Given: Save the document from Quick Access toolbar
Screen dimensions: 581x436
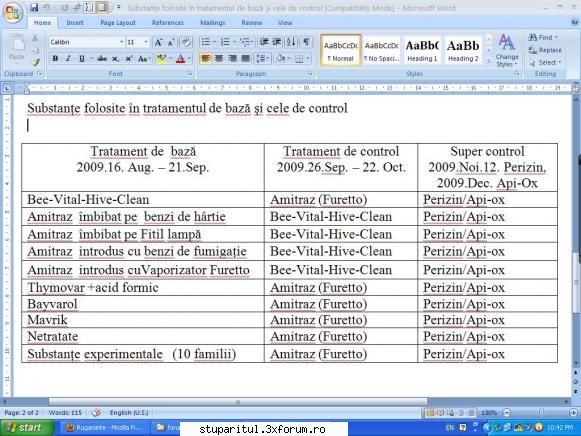Looking at the screenshot, I should click(34, 7).
